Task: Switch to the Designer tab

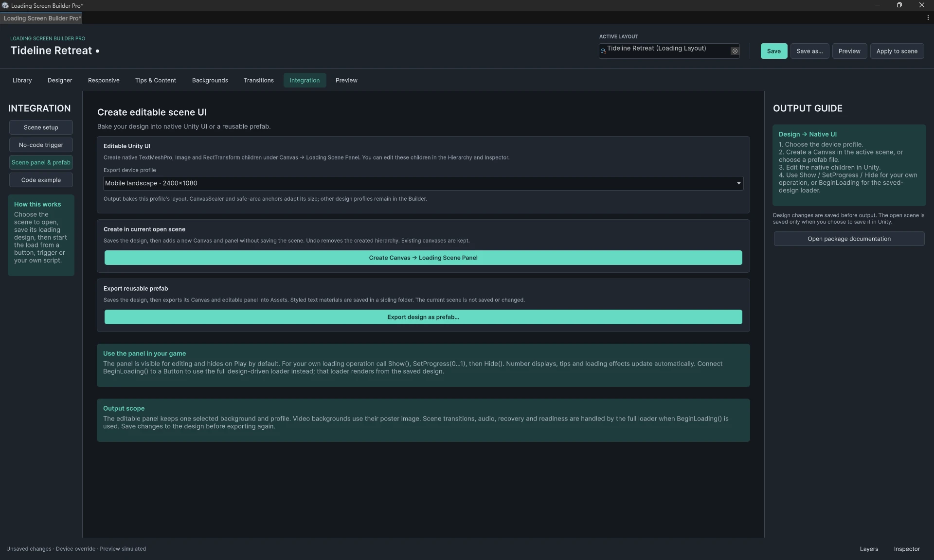Action: pyautogui.click(x=60, y=80)
